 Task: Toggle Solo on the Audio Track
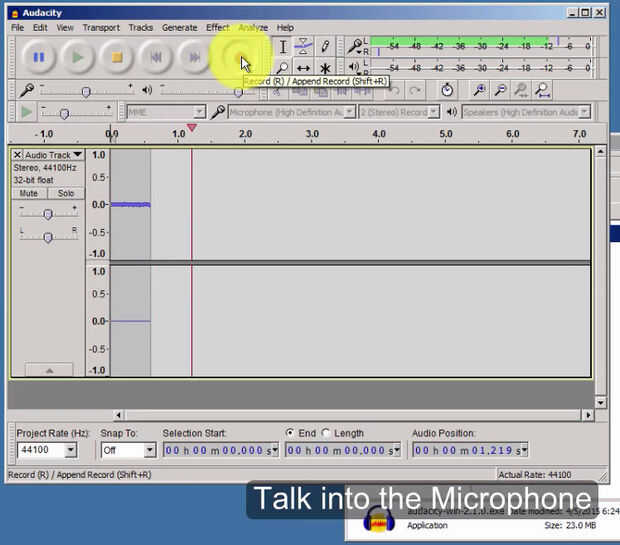[66, 193]
